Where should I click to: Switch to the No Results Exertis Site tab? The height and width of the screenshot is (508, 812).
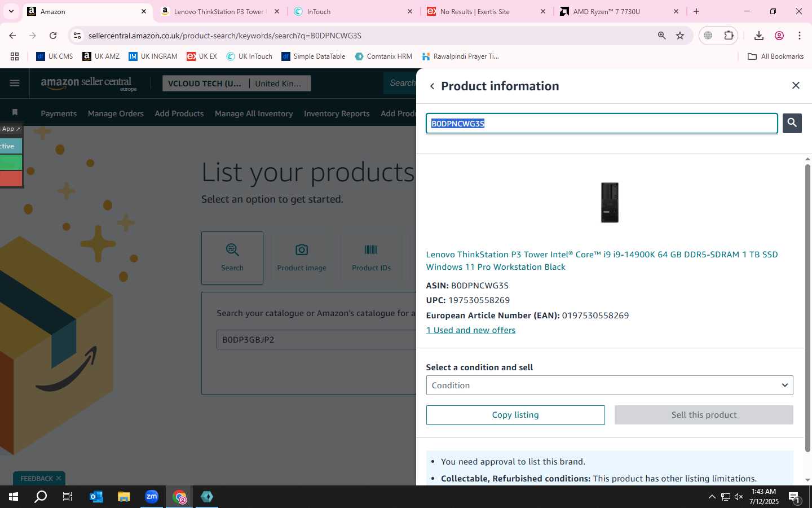point(486,11)
